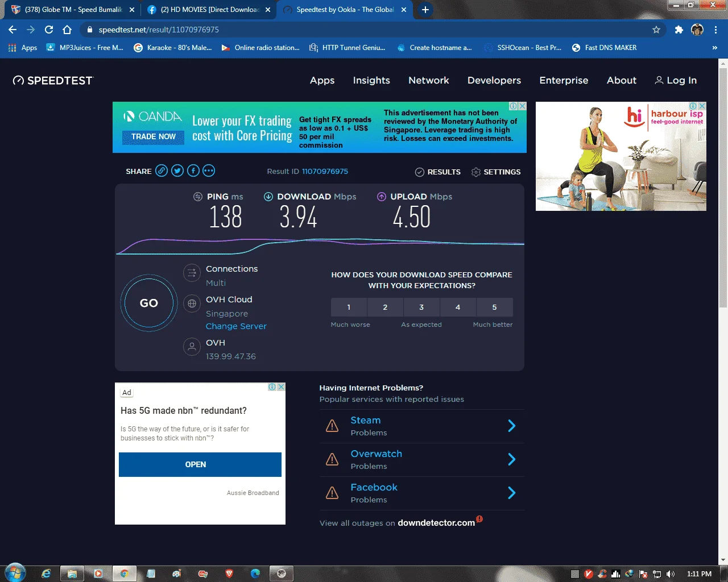Open the Apps menu in Speedtest navigation
The image size is (728, 582).
322,81
